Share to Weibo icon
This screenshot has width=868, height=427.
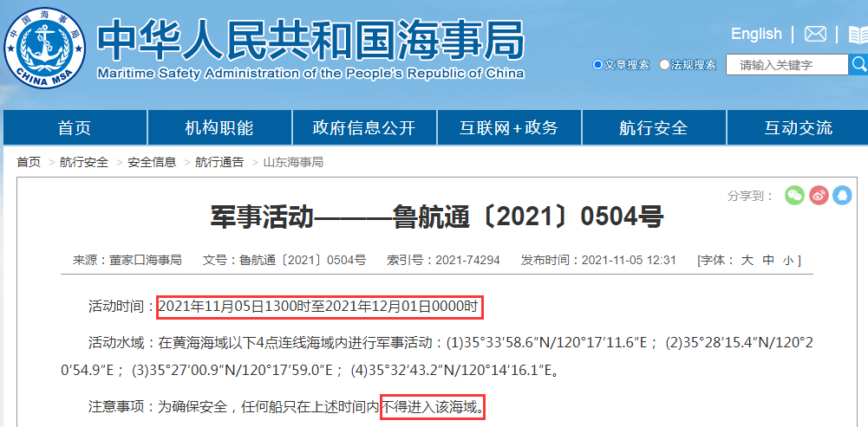click(819, 195)
